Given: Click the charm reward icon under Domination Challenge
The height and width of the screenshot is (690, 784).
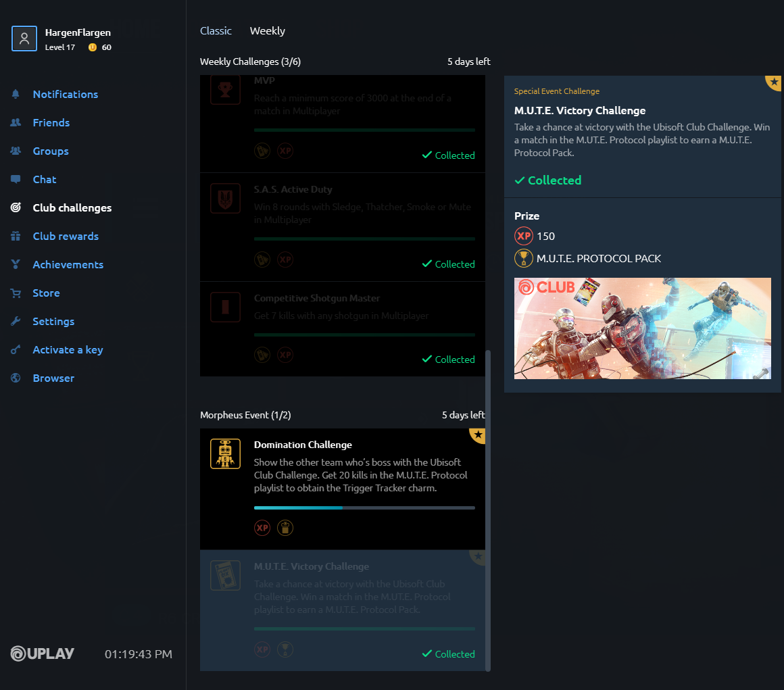Looking at the screenshot, I should [285, 528].
